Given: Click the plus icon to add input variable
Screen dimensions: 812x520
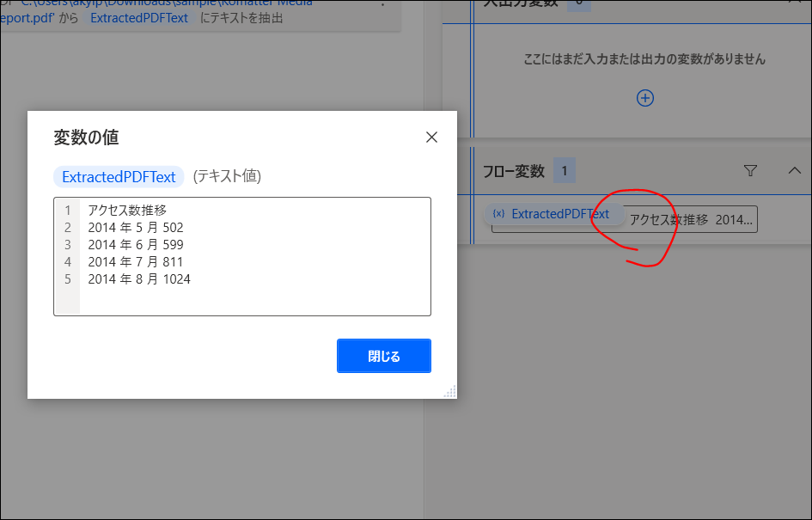Looking at the screenshot, I should click(645, 97).
